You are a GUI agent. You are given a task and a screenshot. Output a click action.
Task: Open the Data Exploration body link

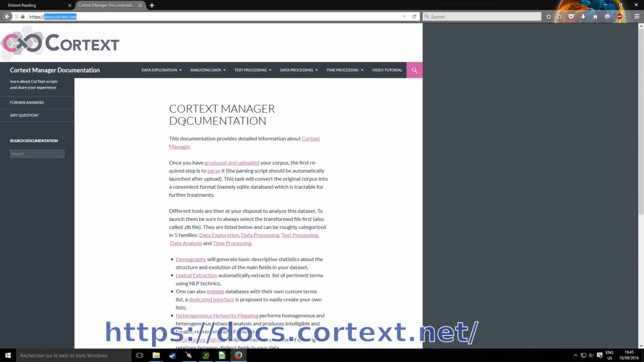(219, 235)
